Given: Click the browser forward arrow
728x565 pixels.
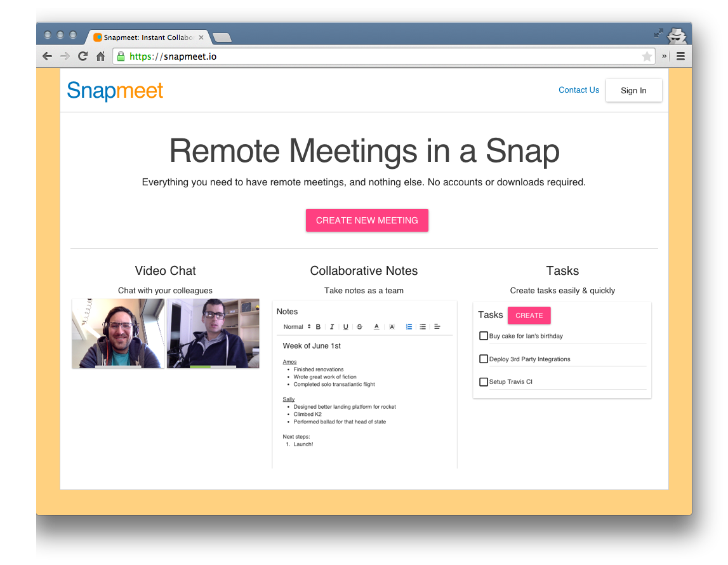Looking at the screenshot, I should pos(65,56).
